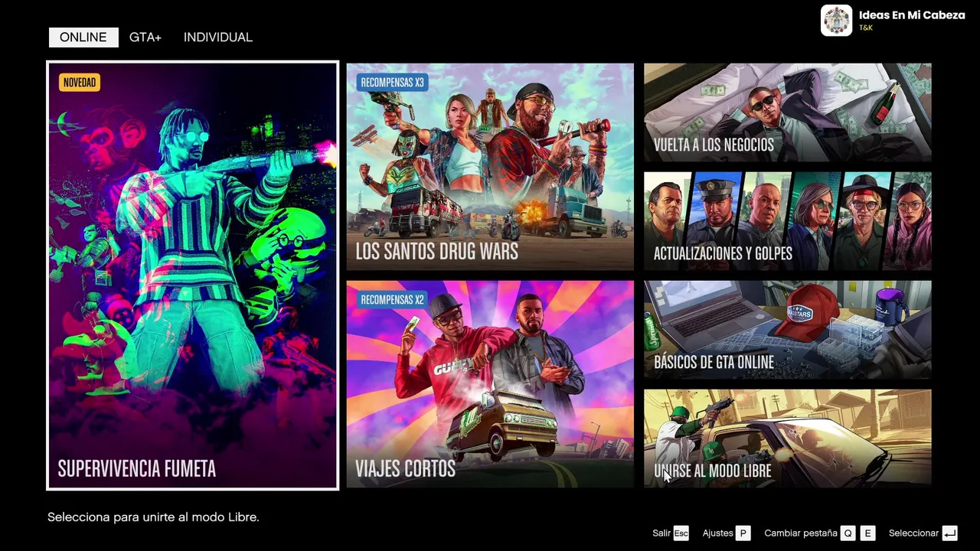Switch to the ONLINE tab
Image resolution: width=980 pixels, height=551 pixels.
coord(83,37)
